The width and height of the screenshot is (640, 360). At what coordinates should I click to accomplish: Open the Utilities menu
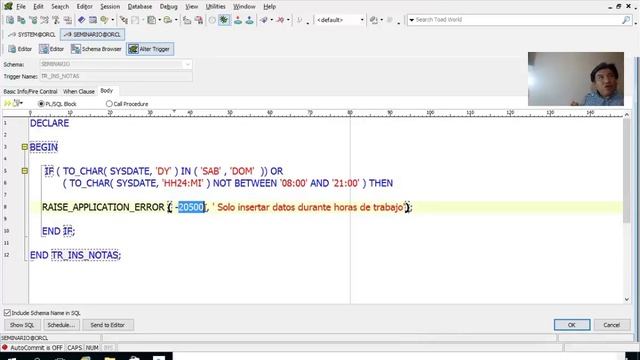tap(216, 7)
